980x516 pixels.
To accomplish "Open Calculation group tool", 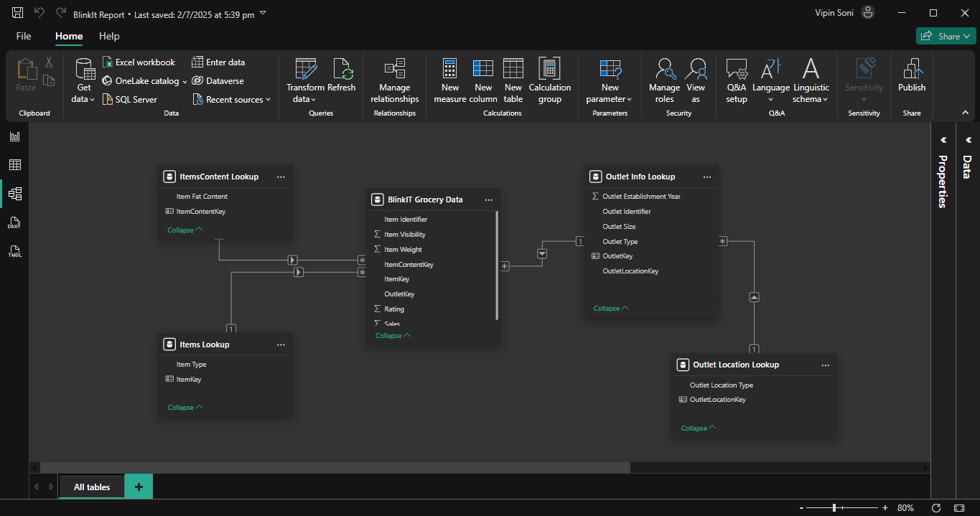I will click(550, 69).
